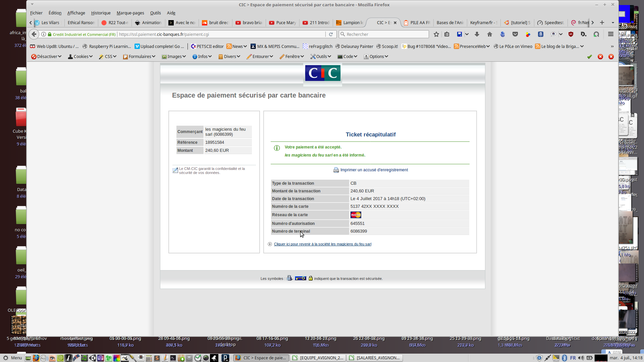644x362 pixels.
Task: Toggle the Désactiver web developer menu
Action: (x=46, y=57)
